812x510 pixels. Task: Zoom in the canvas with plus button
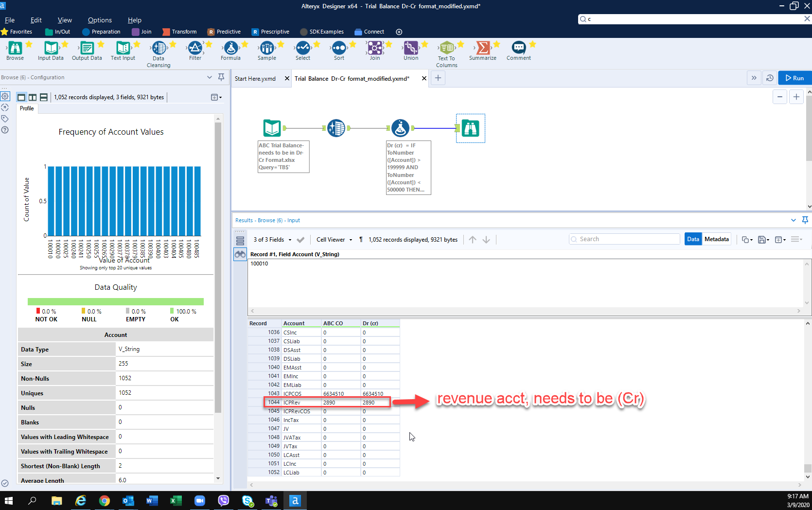tap(796, 97)
